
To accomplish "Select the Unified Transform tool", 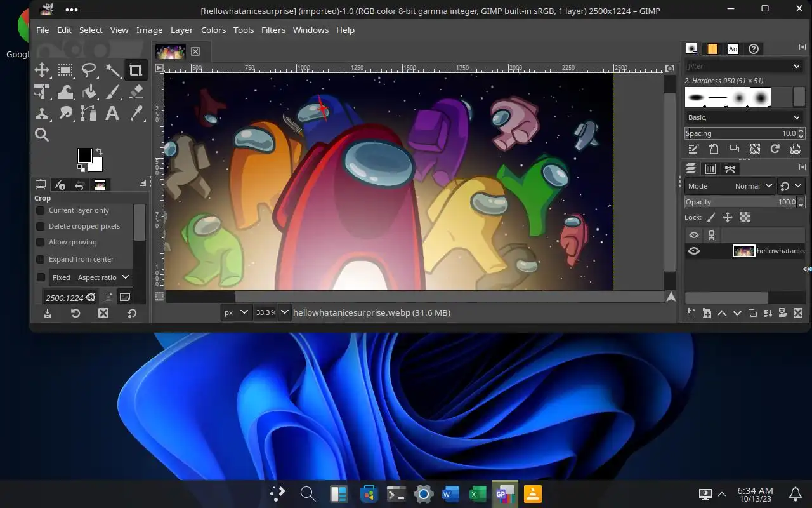I will pyautogui.click(x=42, y=91).
